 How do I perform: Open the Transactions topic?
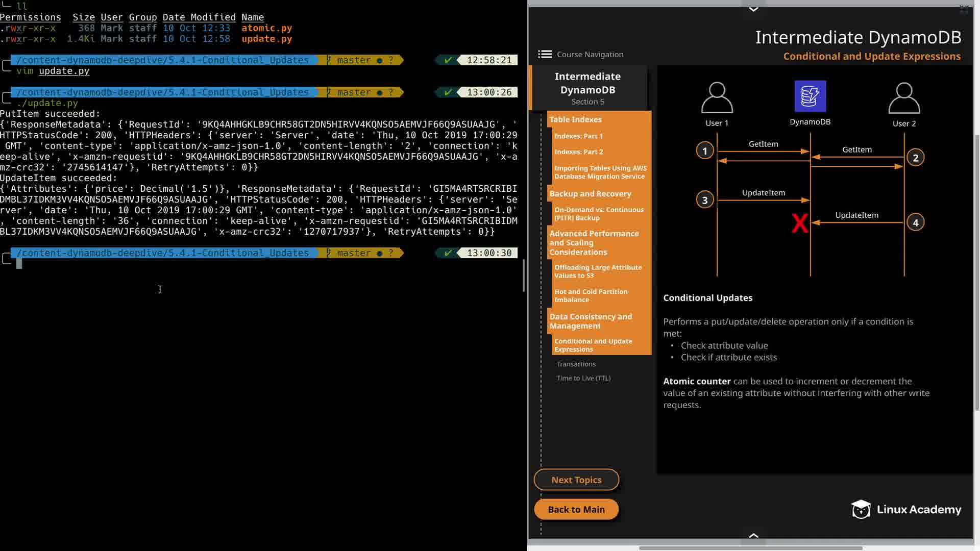click(576, 364)
